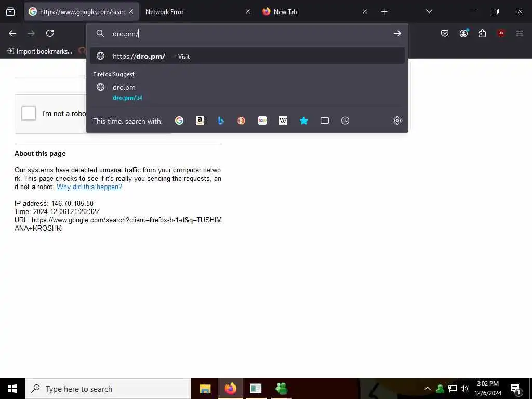Show hidden icons in system tray
The width and height of the screenshot is (532, 399).
pos(428,389)
